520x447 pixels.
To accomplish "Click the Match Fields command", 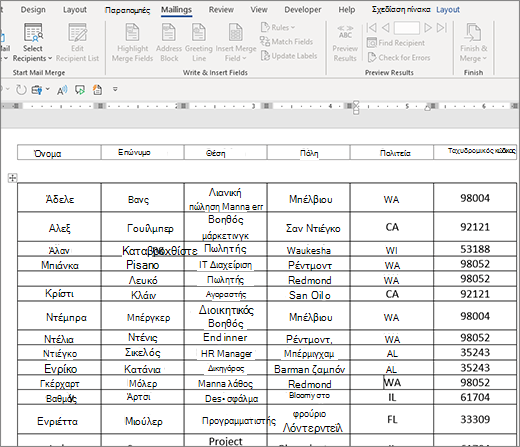I will pos(287,42).
